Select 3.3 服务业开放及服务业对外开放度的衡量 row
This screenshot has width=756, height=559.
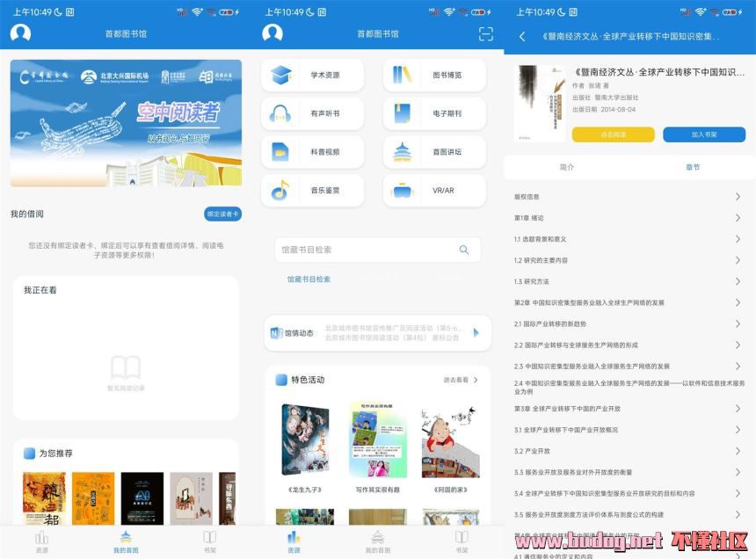[629, 472]
